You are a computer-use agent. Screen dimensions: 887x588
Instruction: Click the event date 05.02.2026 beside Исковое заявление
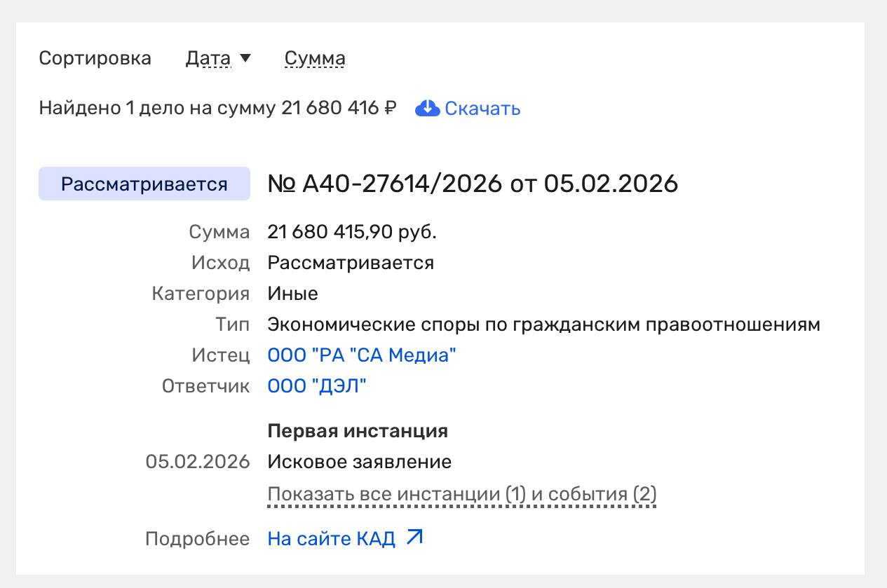tap(198, 462)
